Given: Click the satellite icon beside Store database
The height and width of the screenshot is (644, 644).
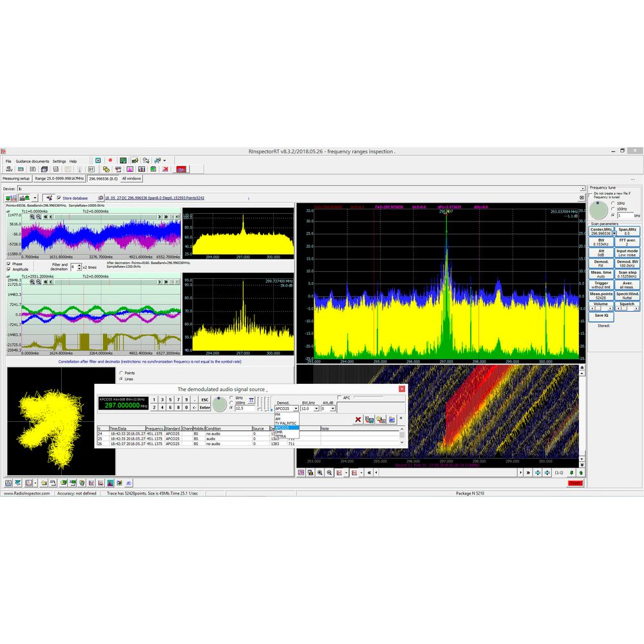Looking at the screenshot, I should 50,198.
